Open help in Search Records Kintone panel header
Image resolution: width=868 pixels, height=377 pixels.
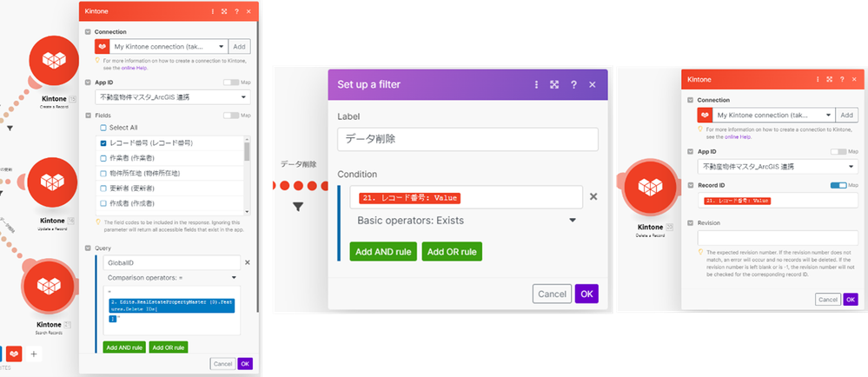point(236,11)
